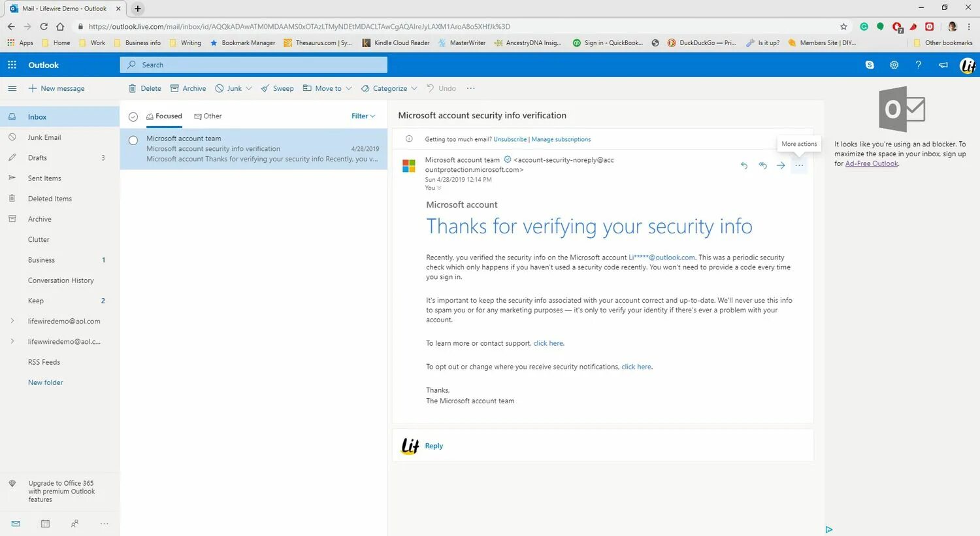Open People icon at the bottom
The width and height of the screenshot is (980, 536).
tap(74, 524)
